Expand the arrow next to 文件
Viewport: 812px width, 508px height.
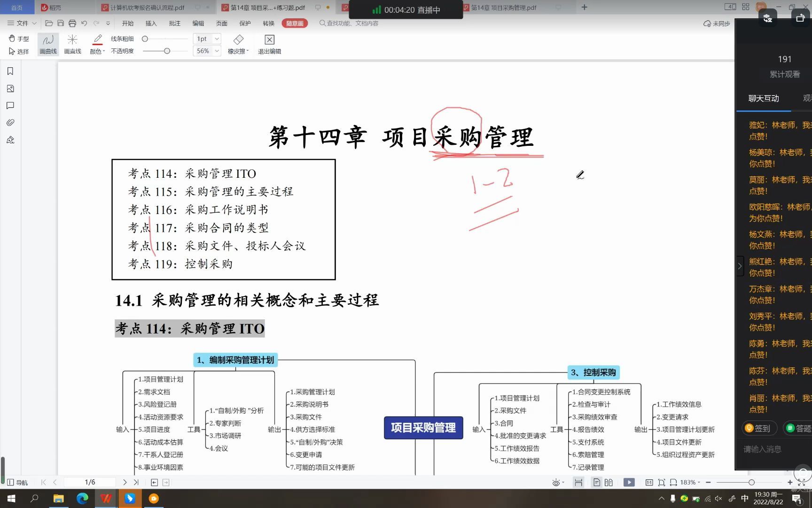coord(34,23)
